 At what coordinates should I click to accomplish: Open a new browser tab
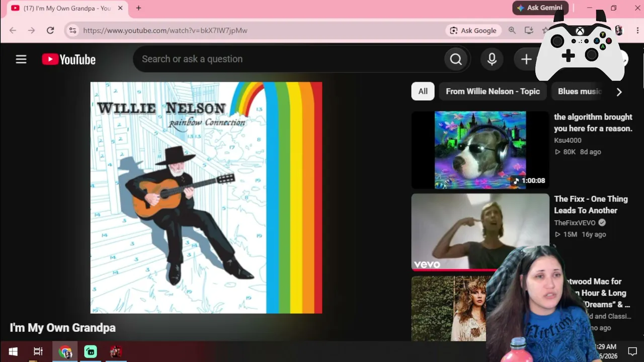pos(138,8)
